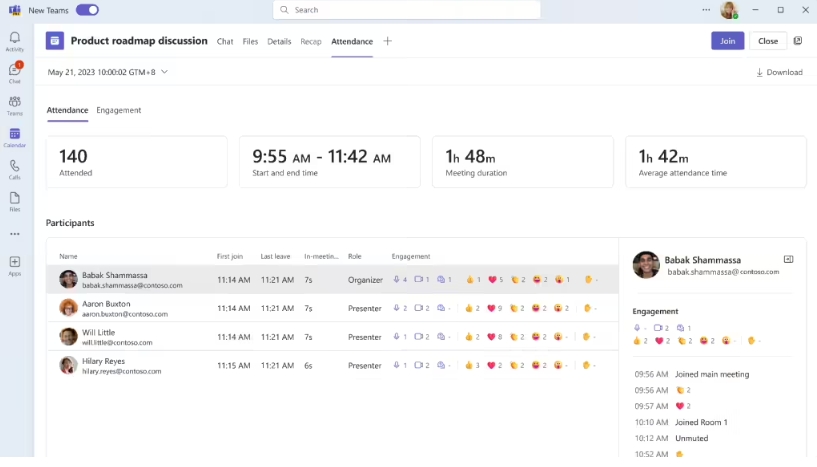Screen dimensions: 817x467
Task: Click the pop-out icon beside Close button
Action: point(797,41)
